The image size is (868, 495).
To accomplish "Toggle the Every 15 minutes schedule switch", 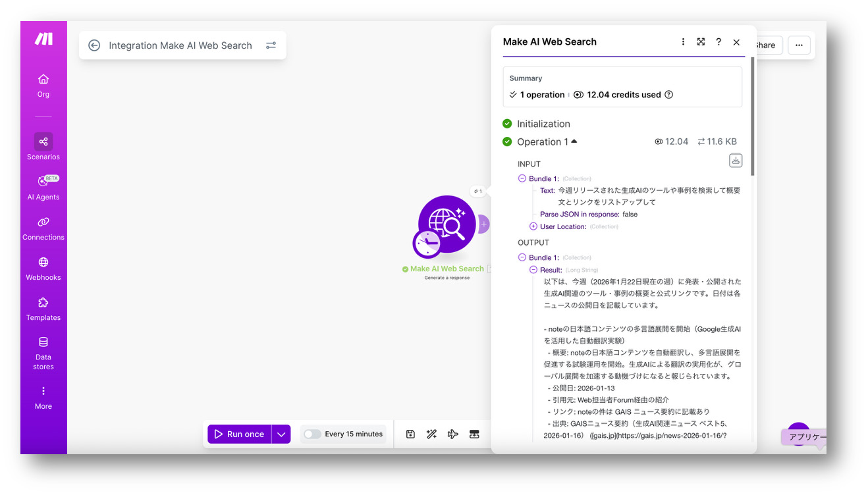I will click(312, 434).
